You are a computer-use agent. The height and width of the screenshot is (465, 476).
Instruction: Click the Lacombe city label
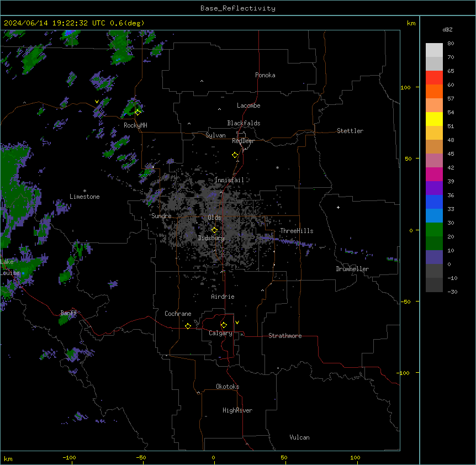pyautogui.click(x=248, y=105)
